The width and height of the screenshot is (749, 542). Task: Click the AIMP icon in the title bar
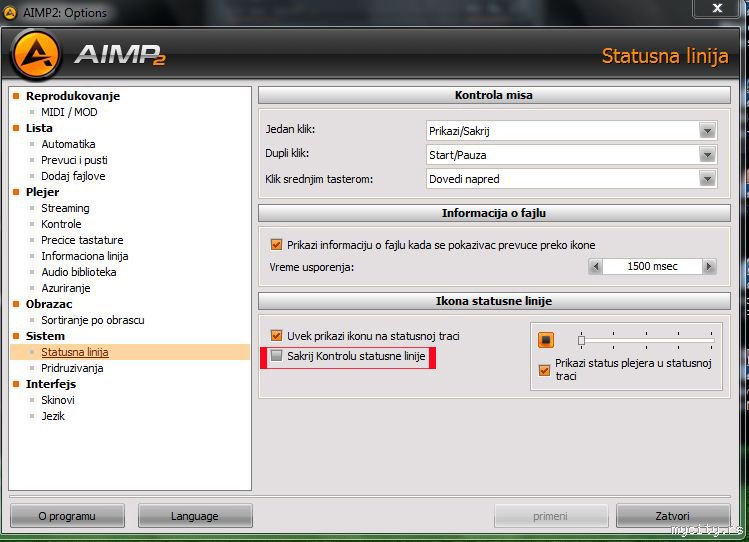pos(10,13)
